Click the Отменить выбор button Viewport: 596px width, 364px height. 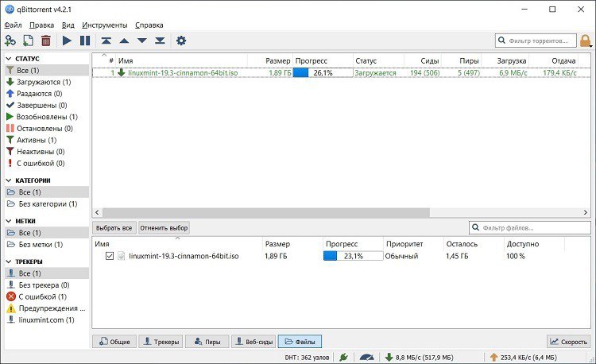click(x=164, y=228)
